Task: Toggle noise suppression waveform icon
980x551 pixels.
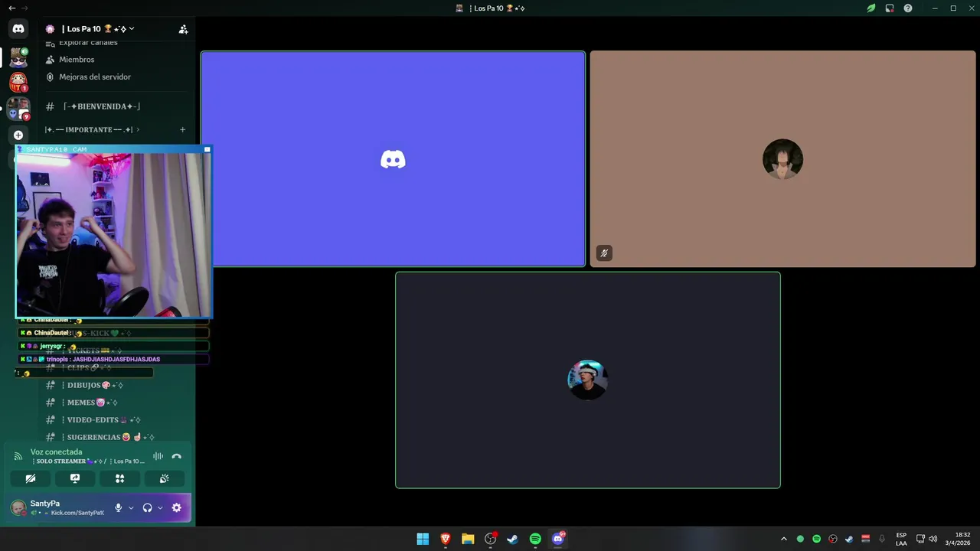Action: (x=158, y=456)
